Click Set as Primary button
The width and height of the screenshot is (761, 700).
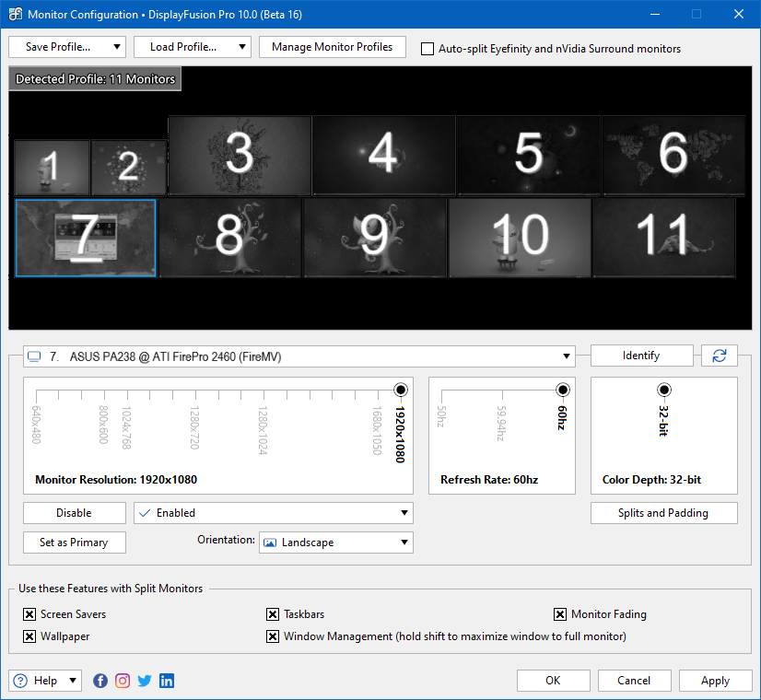pyautogui.click(x=75, y=542)
